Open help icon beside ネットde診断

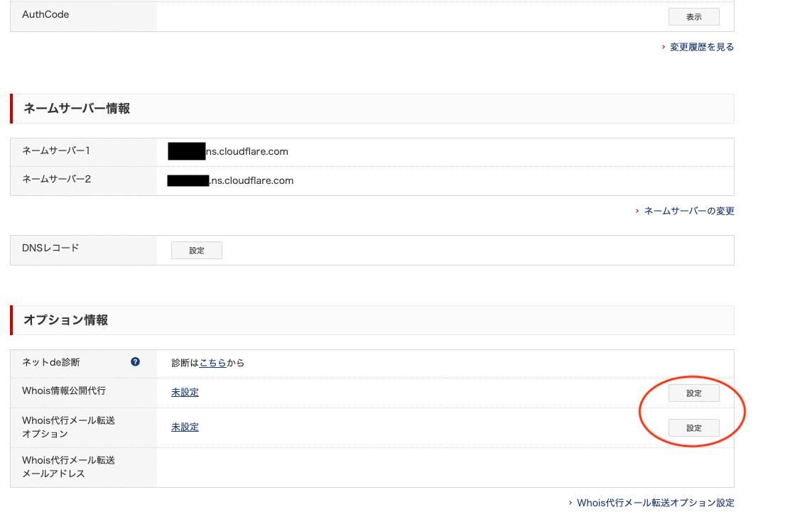(135, 362)
